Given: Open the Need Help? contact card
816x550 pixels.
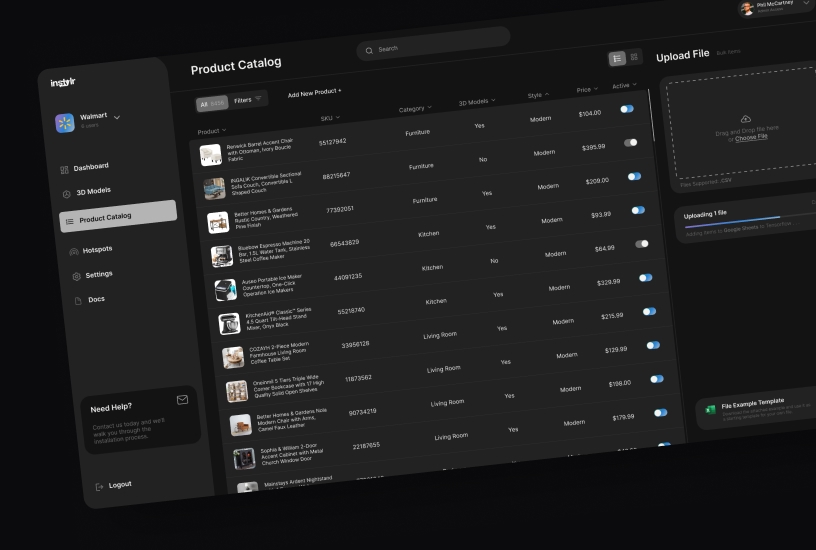Looking at the screenshot, I should [x=140, y=420].
